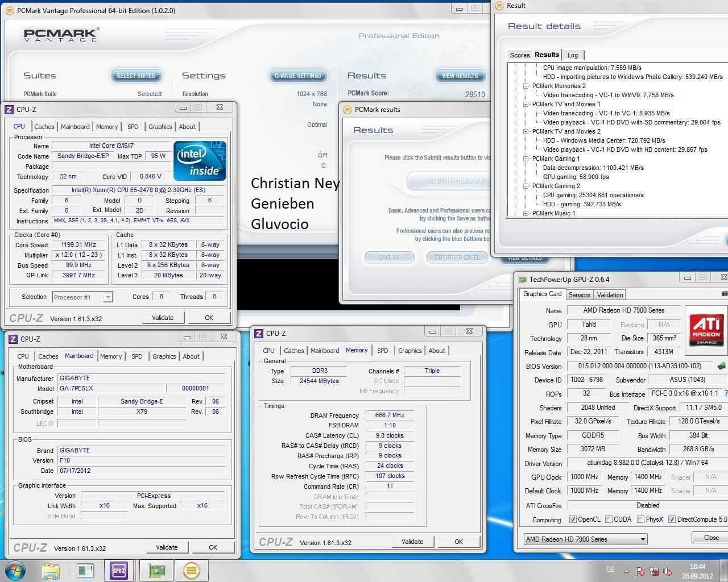The height and width of the screenshot is (582, 728).
Task: Open the SPD tab in Memory CPU-Z window
Action: click(383, 351)
